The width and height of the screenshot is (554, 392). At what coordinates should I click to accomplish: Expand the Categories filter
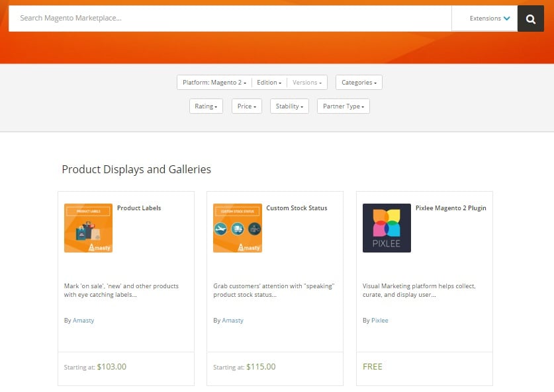tap(359, 82)
